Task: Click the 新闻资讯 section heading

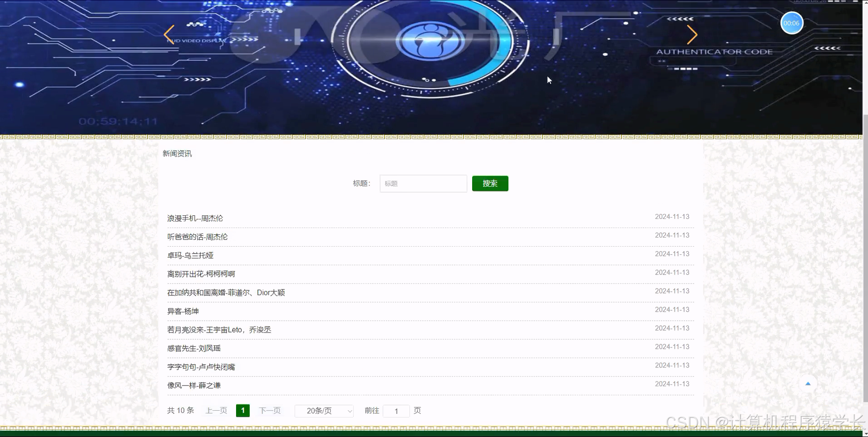Action: [x=177, y=153]
